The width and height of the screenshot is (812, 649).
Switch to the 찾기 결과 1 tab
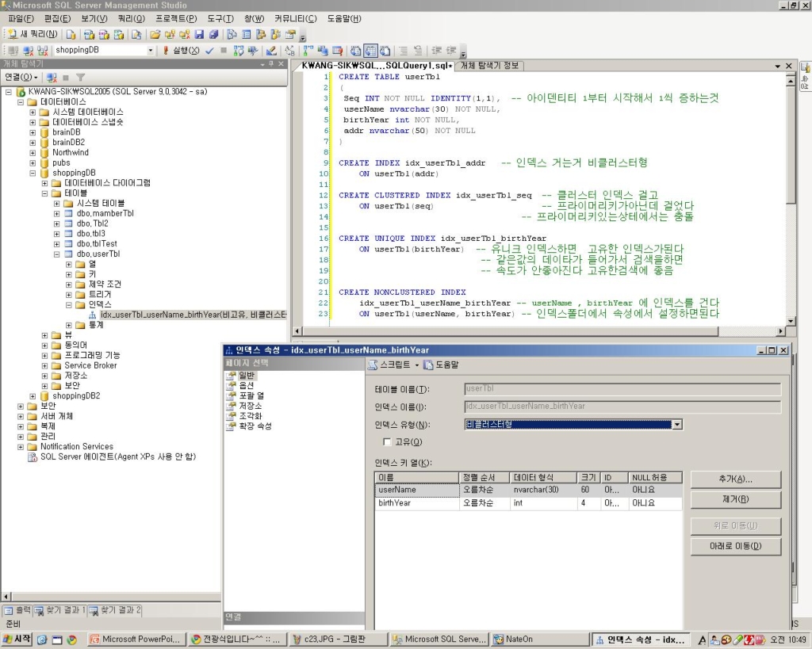(60, 611)
